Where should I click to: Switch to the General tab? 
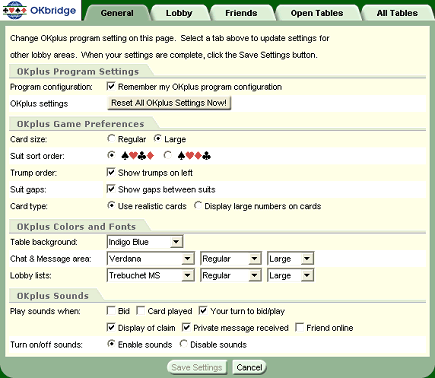(x=117, y=13)
